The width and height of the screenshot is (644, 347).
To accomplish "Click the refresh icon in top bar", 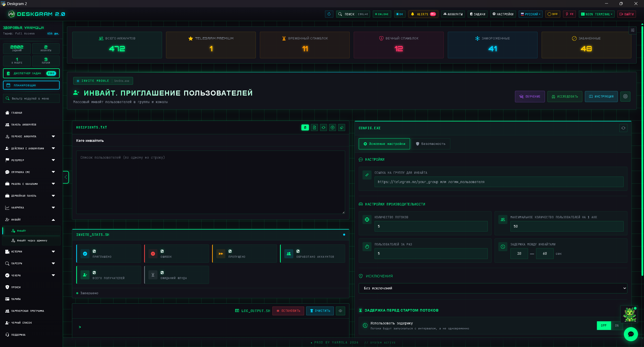I will click(x=329, y=14).
